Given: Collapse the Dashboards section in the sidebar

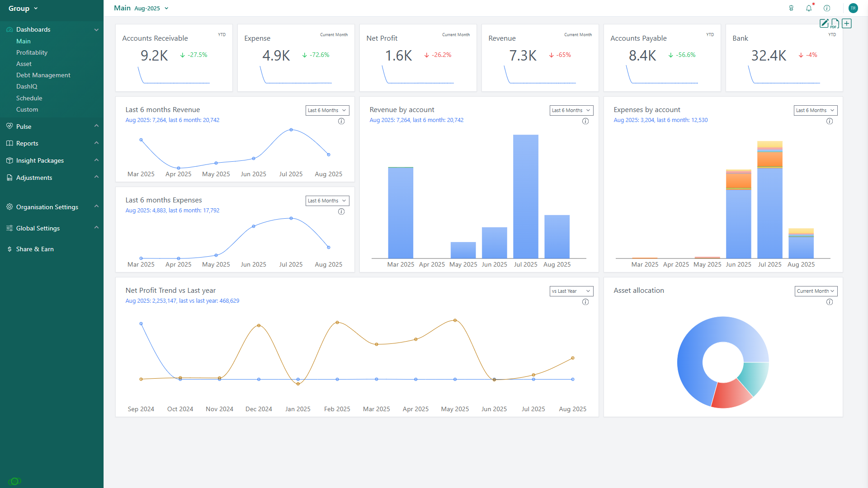Looking at the screenshot, I should (96, 29).
